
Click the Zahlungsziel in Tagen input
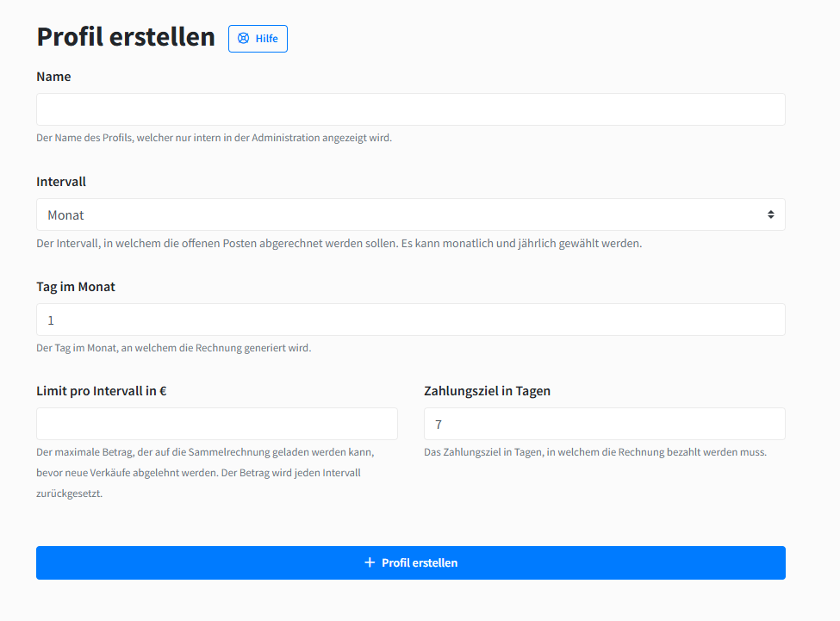(605, 424)
